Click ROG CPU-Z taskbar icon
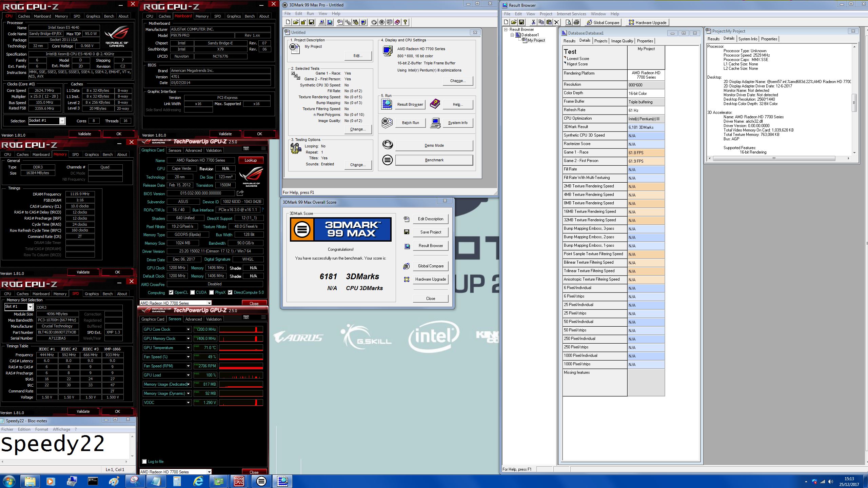Image resolution: width=868 pixels, height=488 pixels. [x=239, y=481]
